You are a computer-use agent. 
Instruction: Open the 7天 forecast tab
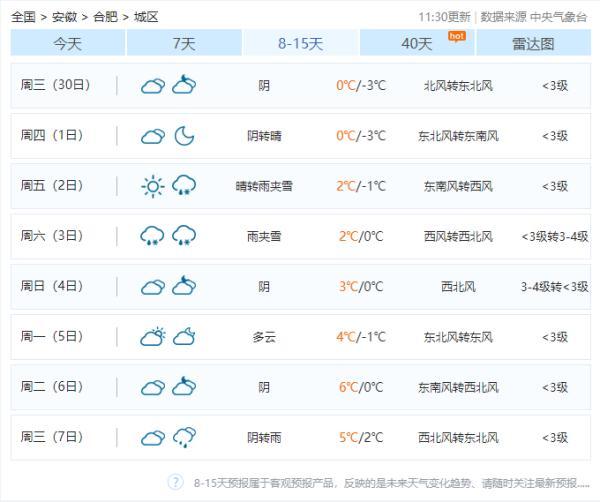pos(184,43)
